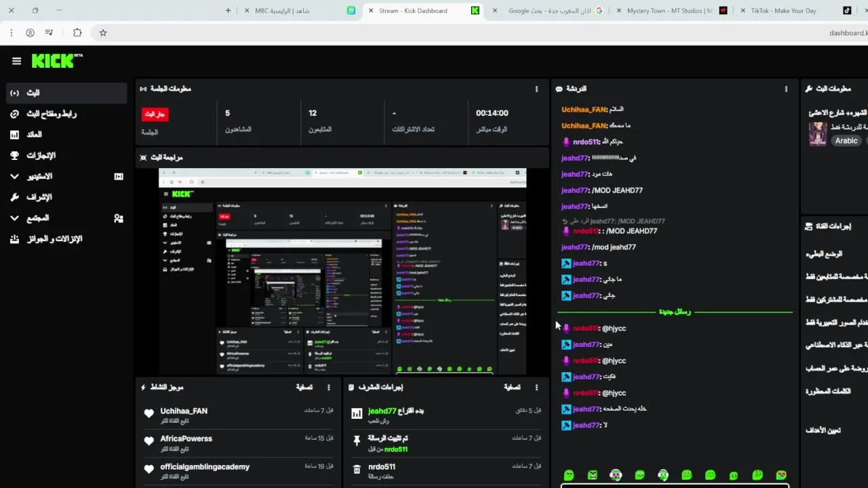Open activity feed panel three-dot menu
The image size is (868, 488).
pyautogui.click(x=329, y=387)
